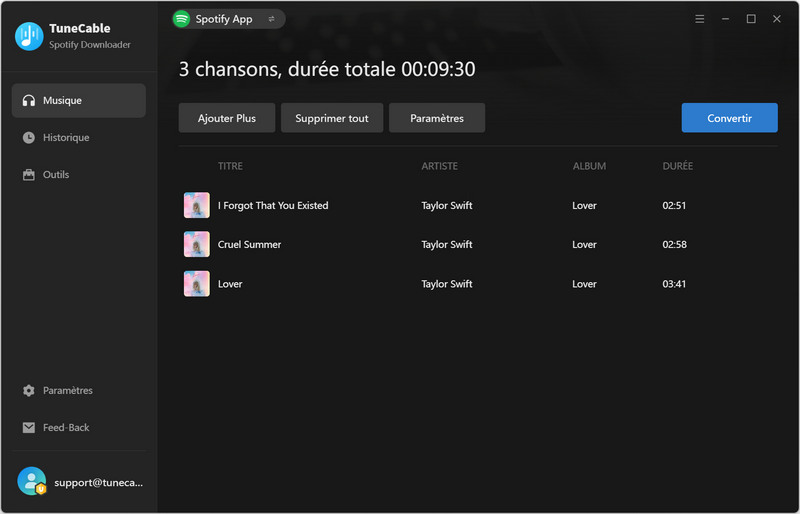Screen dimensions: 800x514
Task: Click the Supprimer tout button
Action: pyautogui.click(x=332, y=118)
